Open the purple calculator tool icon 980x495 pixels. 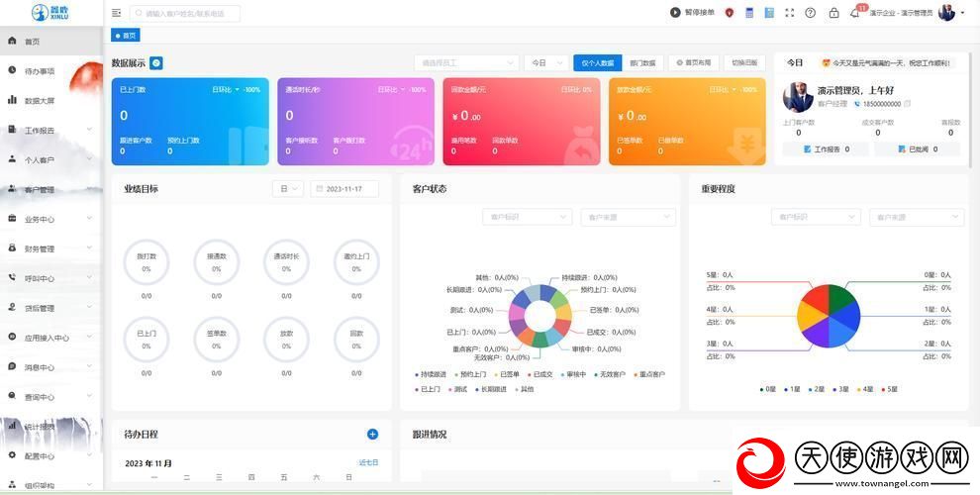[749, 13]
